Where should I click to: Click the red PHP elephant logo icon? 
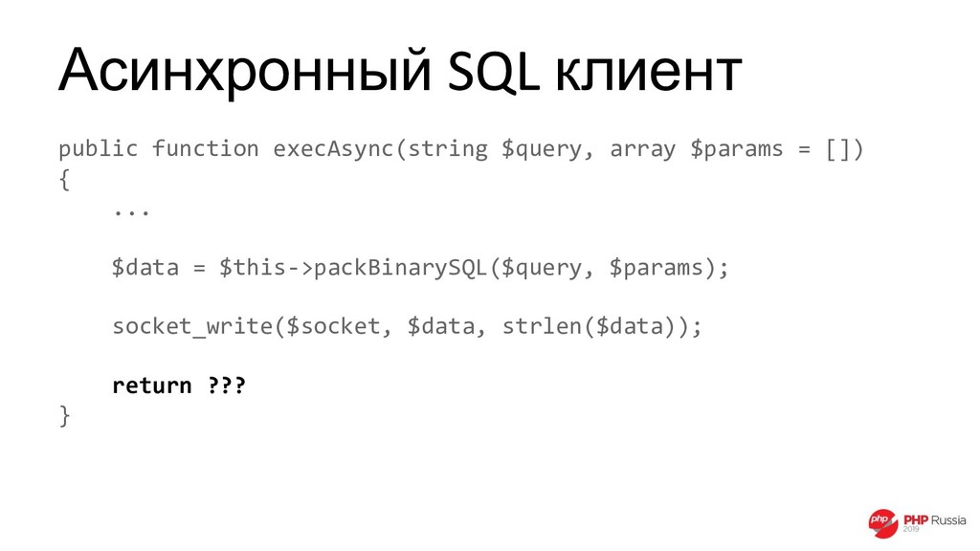[x=883, y=523]
